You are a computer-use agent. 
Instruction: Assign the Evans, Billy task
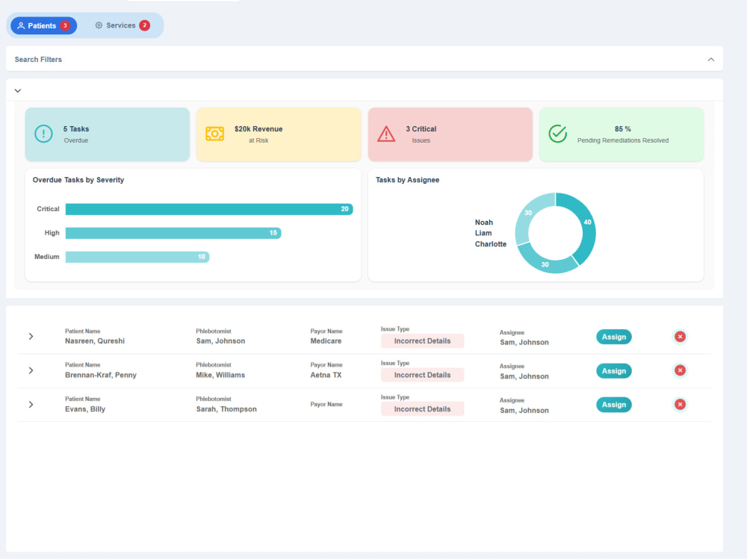click(613, 405)
